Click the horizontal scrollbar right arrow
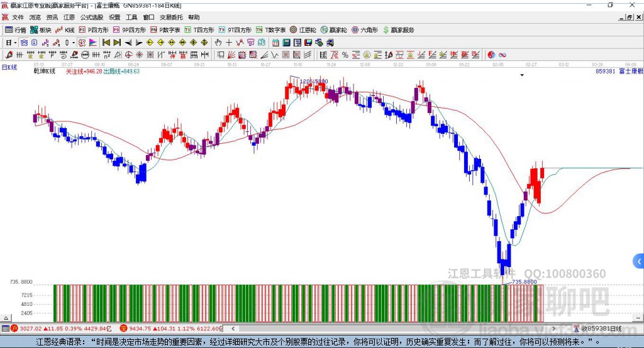This screenshot has width=644, height=348. pos(553,329)
